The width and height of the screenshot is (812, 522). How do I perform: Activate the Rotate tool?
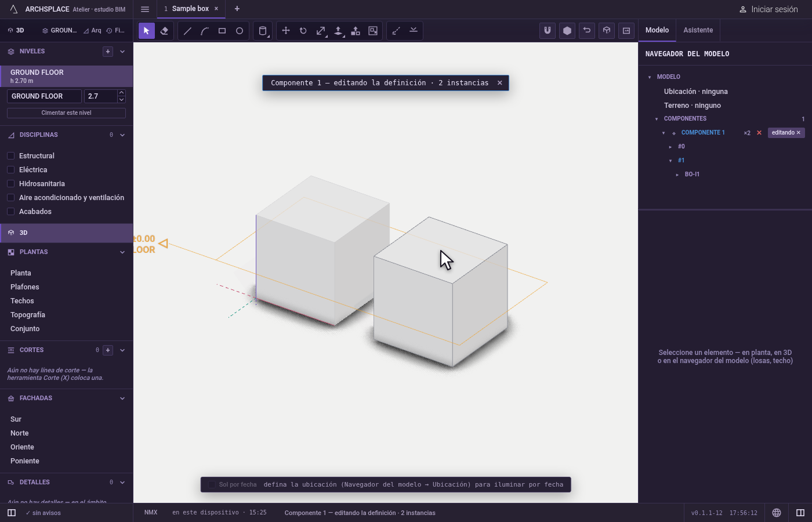(303, 31)
